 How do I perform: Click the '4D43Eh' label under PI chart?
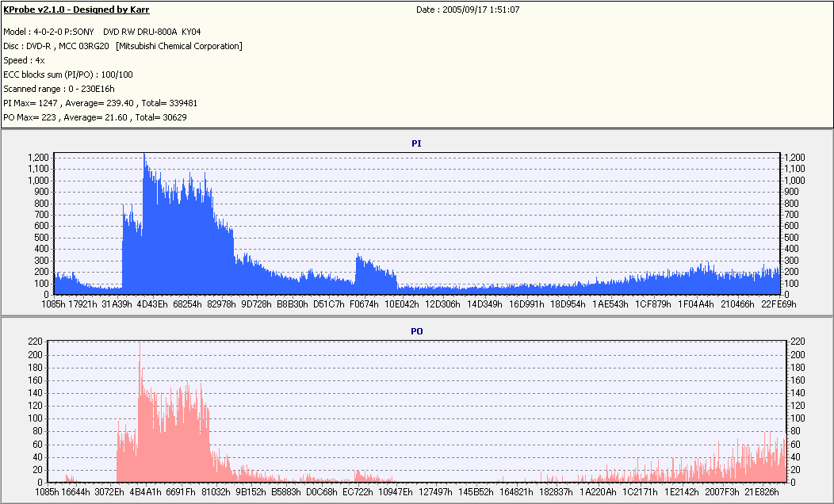152,304
